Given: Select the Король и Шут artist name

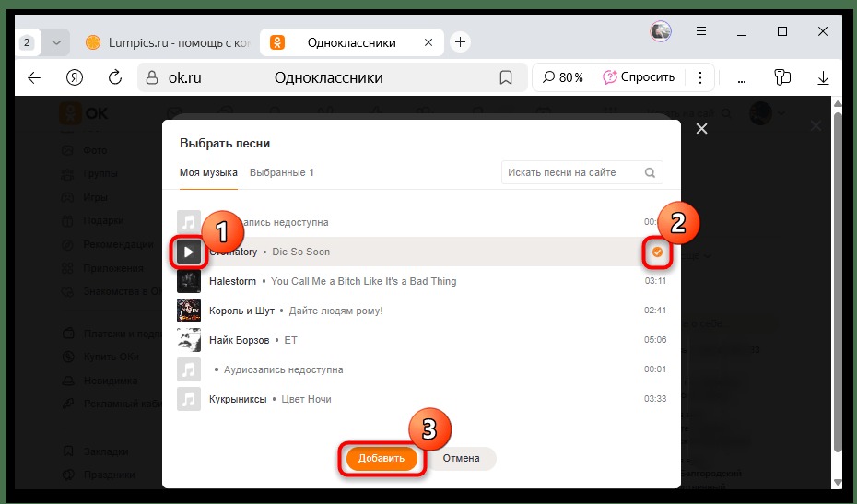Looking at the screenshot, I should coord(241,311).
